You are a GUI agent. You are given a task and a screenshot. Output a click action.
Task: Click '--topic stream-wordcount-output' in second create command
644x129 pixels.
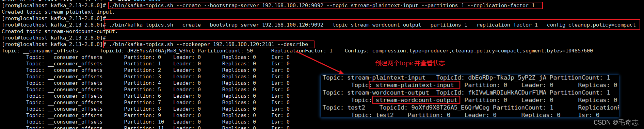(374, 25)
